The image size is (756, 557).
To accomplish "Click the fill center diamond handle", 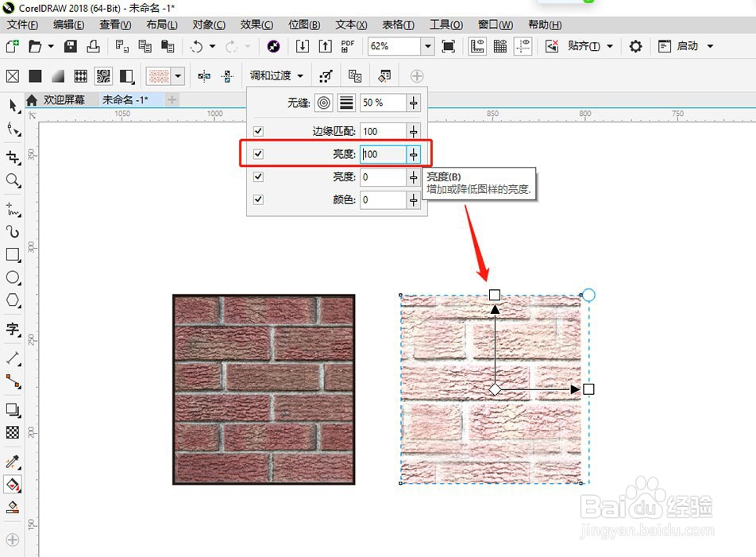I will pyautogui.click(x=495, y=389).
